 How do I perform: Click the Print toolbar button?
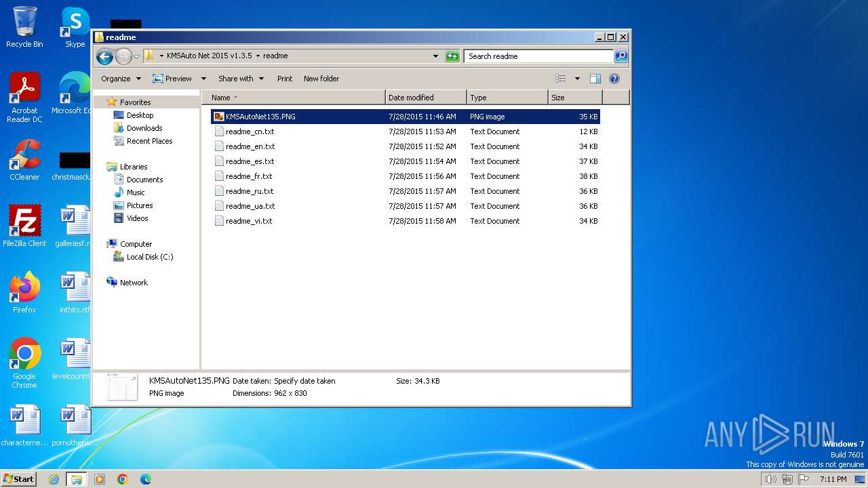point(285,79)
